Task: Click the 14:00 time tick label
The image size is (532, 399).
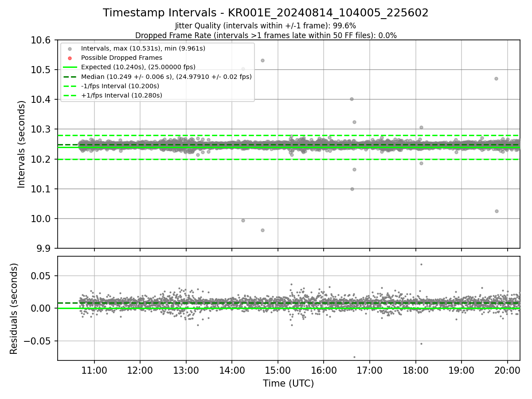Action: pos(232,370)
